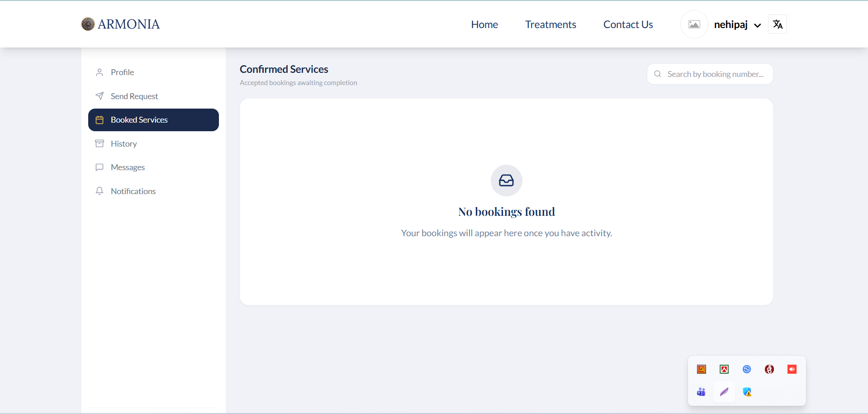Open Send Request in the sidebar
The image size is (868, 414).
pos(153,96)
